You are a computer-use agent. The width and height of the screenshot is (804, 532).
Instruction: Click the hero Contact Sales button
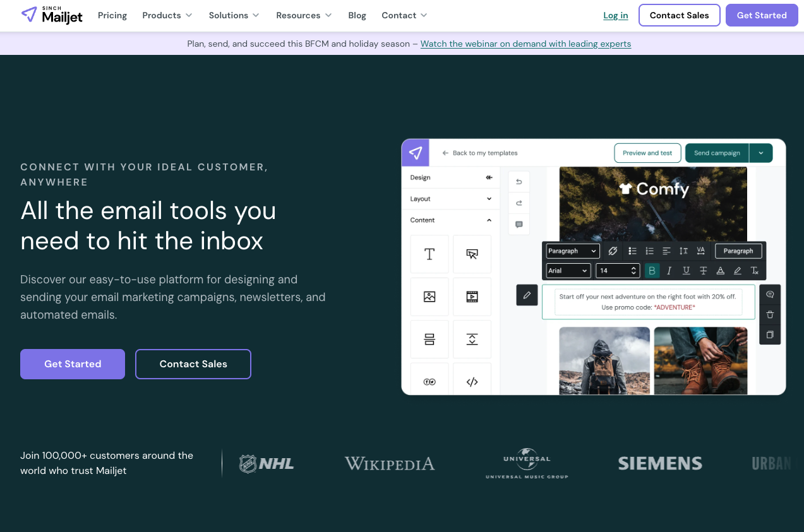click(193, 364)
